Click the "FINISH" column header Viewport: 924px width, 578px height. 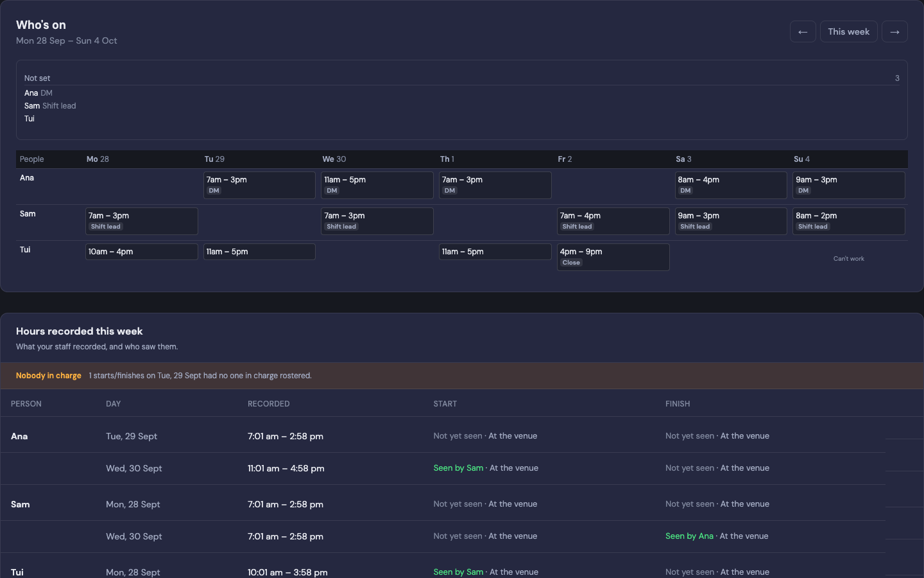point(678,404)
